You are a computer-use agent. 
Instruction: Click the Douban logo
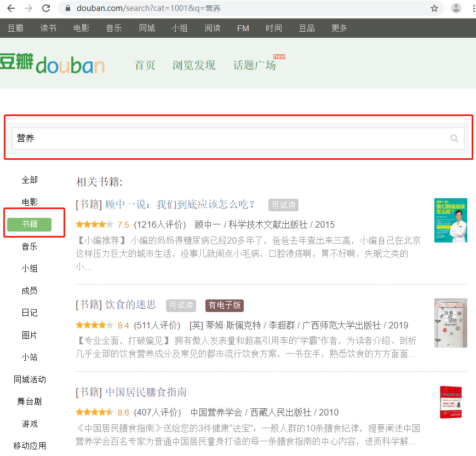[52, 65]
